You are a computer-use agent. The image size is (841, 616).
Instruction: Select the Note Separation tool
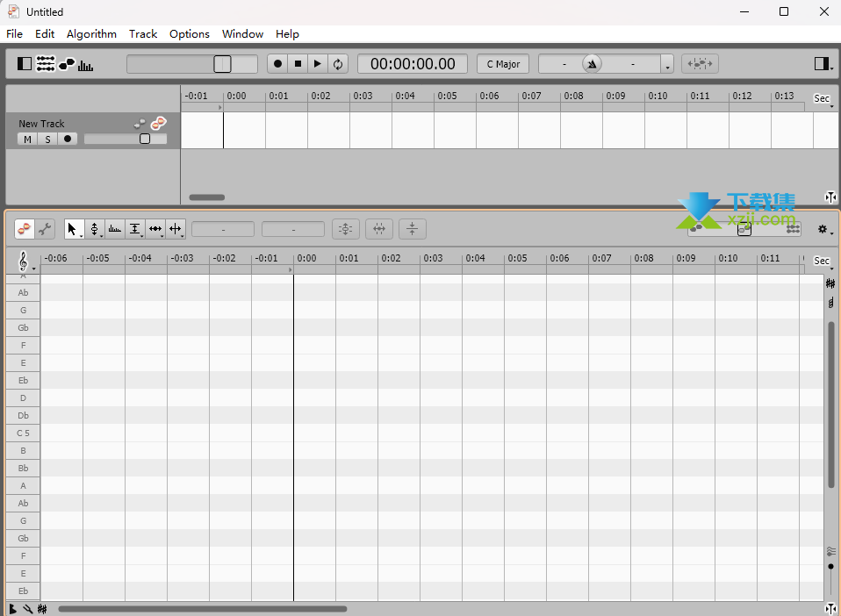point(176,229)
